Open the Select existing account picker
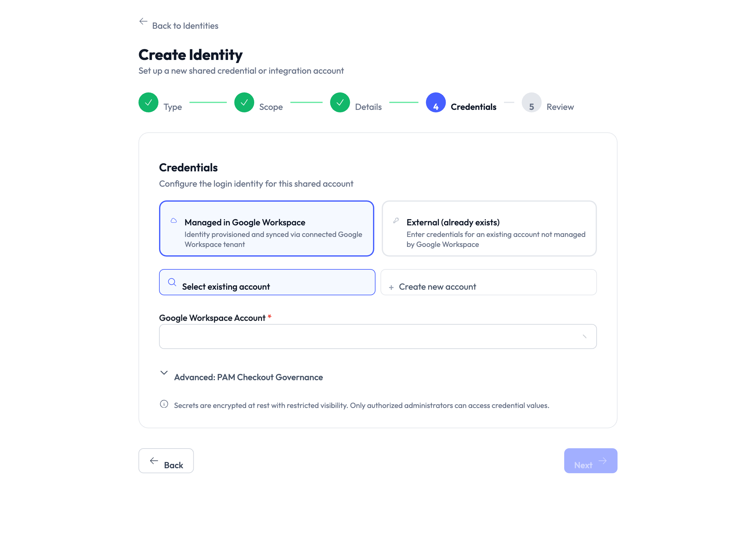Image resolution: width=756 pixels, height=550 pixels. click(x=267, y=282)
